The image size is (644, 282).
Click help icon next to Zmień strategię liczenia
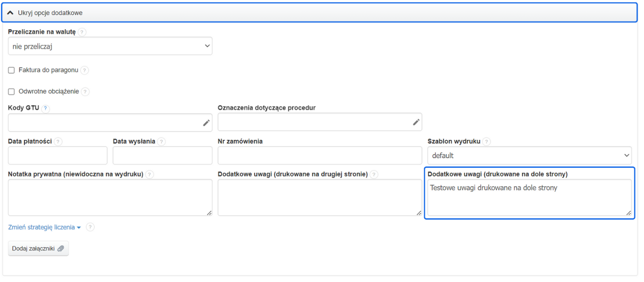coord(90,227)
